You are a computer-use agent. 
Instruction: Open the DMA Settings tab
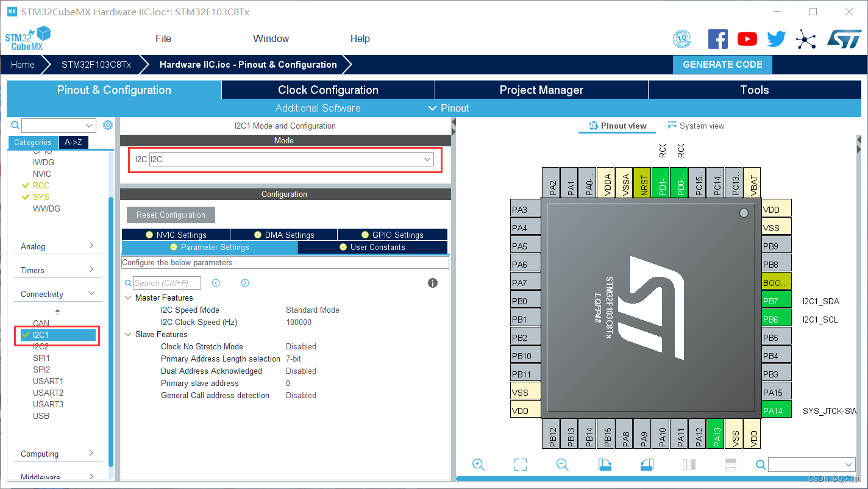(x=283, y=235)
